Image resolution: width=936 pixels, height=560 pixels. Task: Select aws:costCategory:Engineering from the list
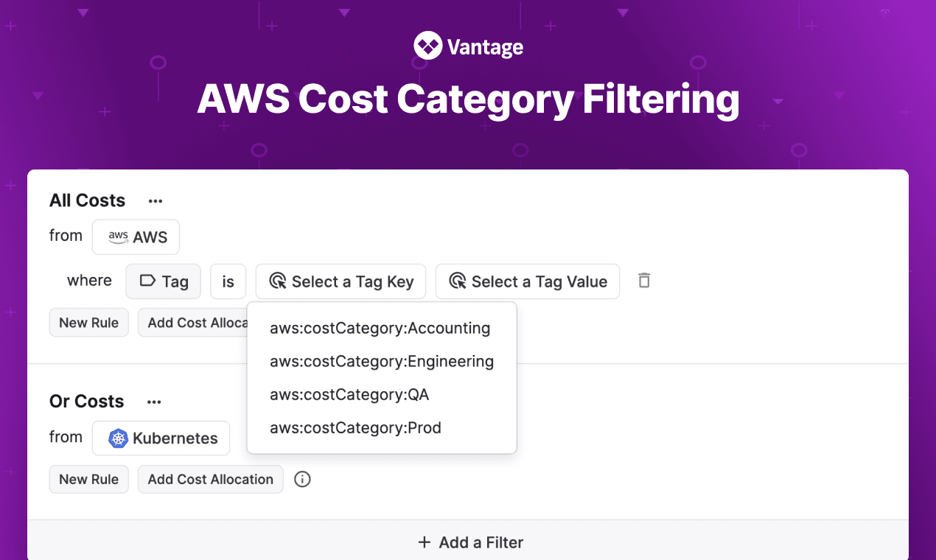point(382,361)
